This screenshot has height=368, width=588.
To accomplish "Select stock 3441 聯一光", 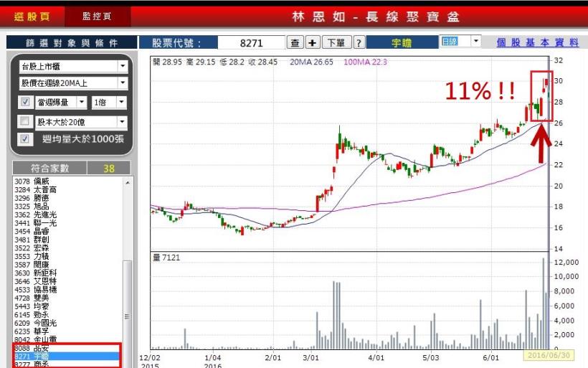I will click(x=36, y=223).
